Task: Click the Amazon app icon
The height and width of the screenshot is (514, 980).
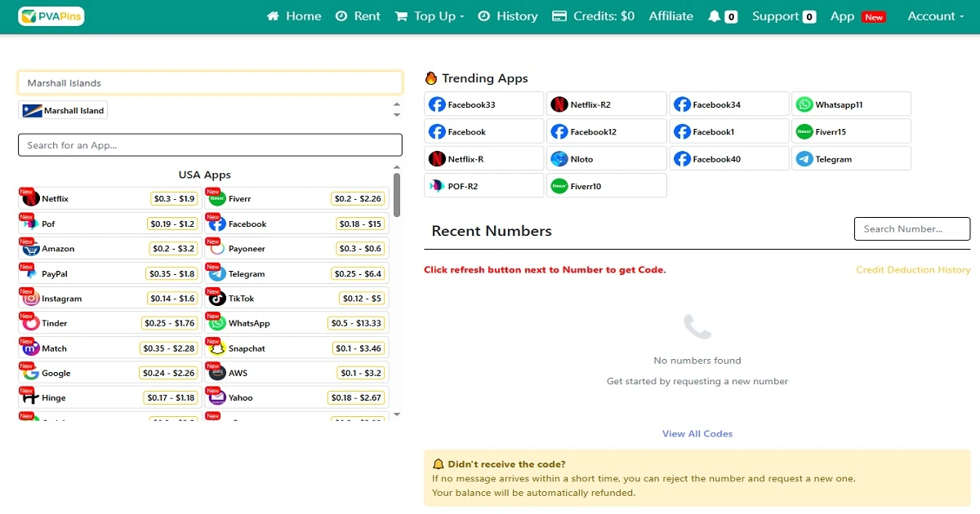Action: [31, 249]
